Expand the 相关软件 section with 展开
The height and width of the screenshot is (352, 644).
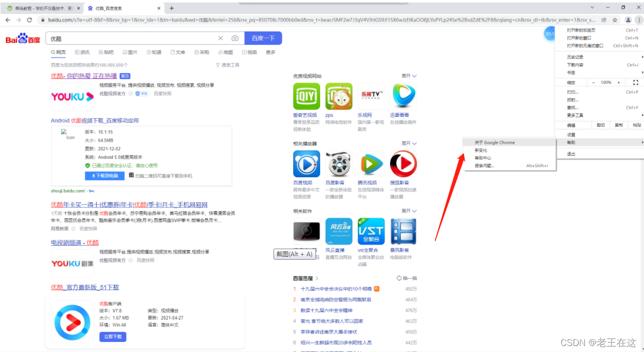point(409,211)
